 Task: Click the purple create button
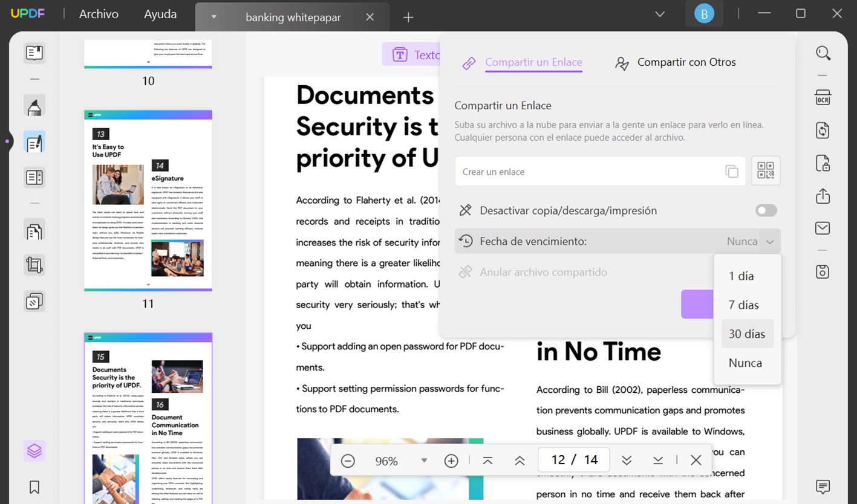pos(697,304)
